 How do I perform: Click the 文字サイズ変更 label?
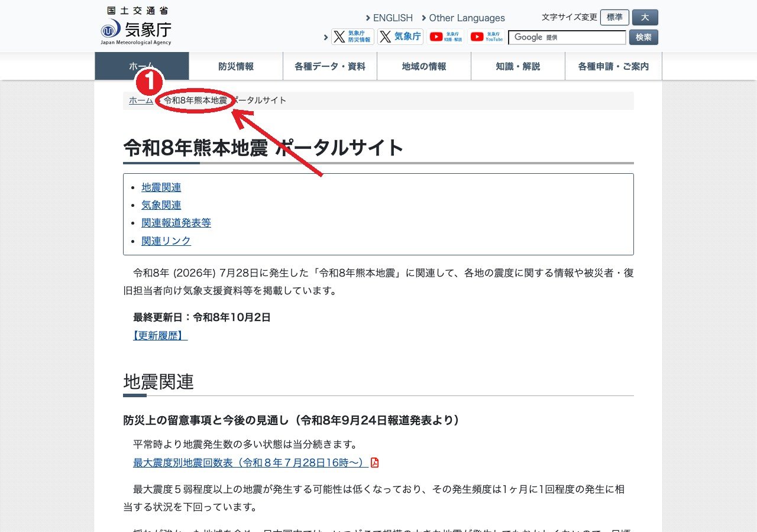click(570, 17)
